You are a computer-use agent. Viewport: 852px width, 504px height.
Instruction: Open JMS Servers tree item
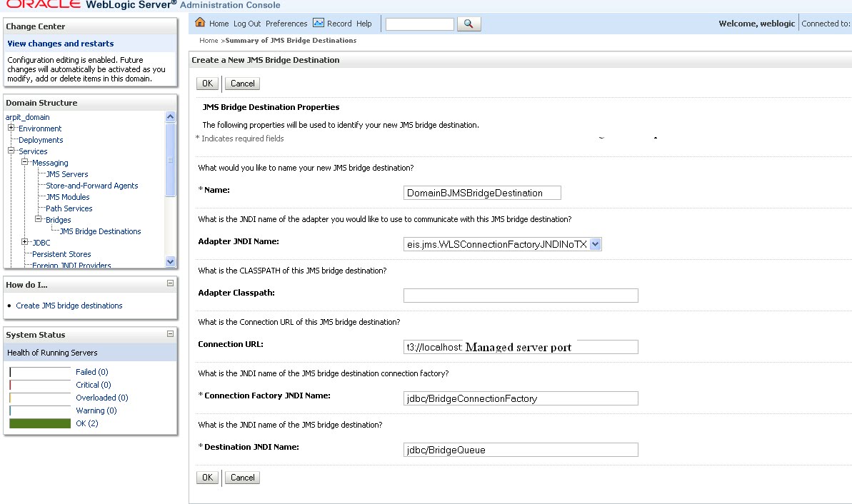(x=67, y=174)
